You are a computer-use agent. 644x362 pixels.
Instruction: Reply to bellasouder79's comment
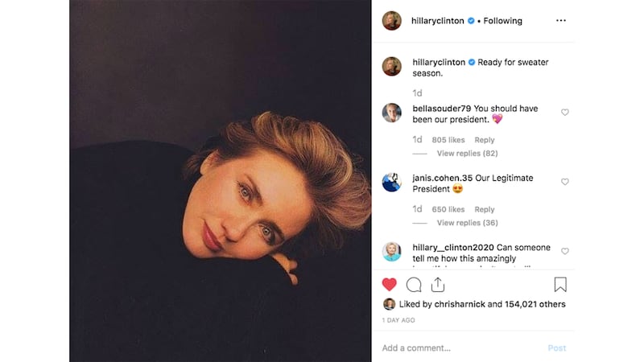485,140
